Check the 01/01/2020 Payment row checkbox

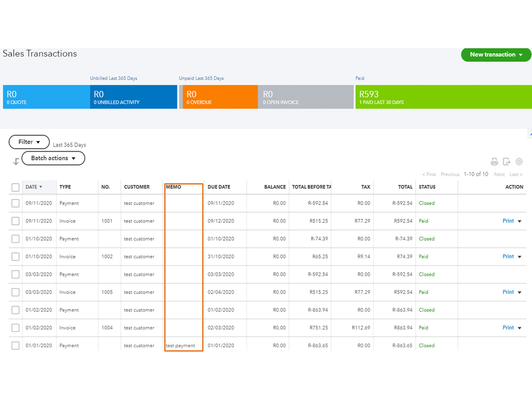(15, 345)
